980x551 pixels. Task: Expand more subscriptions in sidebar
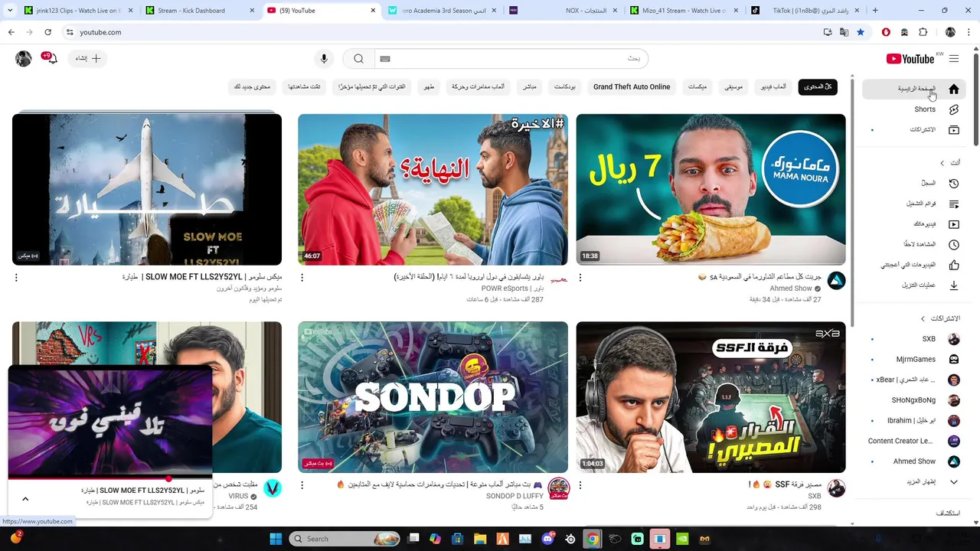(x=954, y=482)
